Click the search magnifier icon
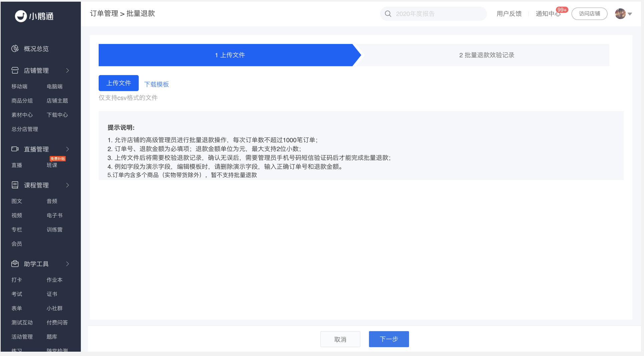The image size is (644, 356). 388,14
